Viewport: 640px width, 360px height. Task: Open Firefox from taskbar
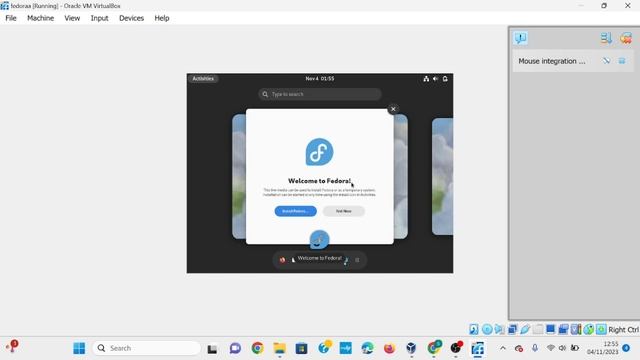(389, 348)
